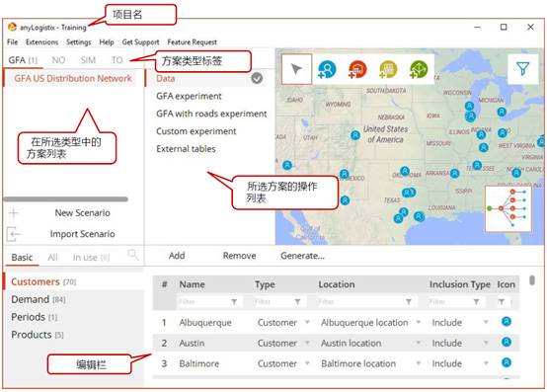Select the Basic tables tab
Image resolution: width=547 pixels, height=392 pixels.
point(22,258)
